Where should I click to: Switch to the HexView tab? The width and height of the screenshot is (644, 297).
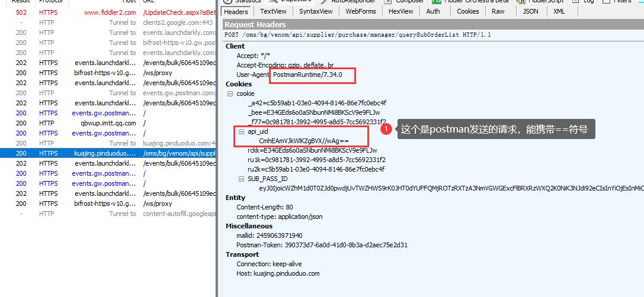401,11
